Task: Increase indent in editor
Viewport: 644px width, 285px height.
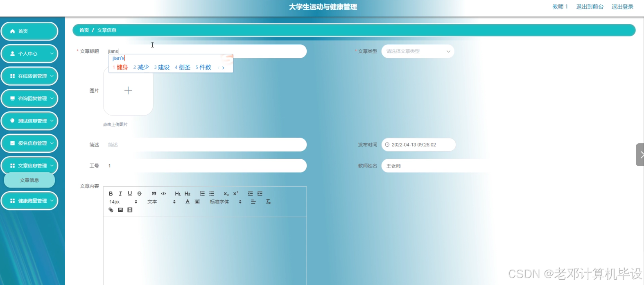Action: point(260,194)
